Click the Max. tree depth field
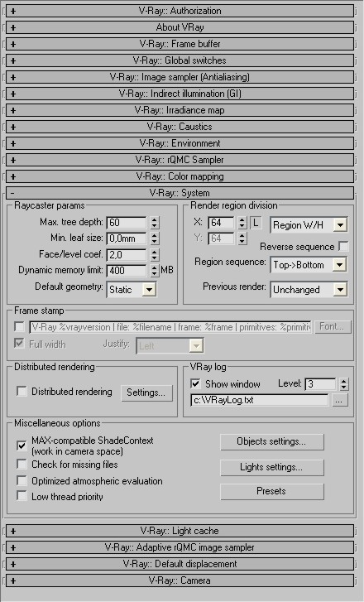364x602 pixels. (127, 222)
